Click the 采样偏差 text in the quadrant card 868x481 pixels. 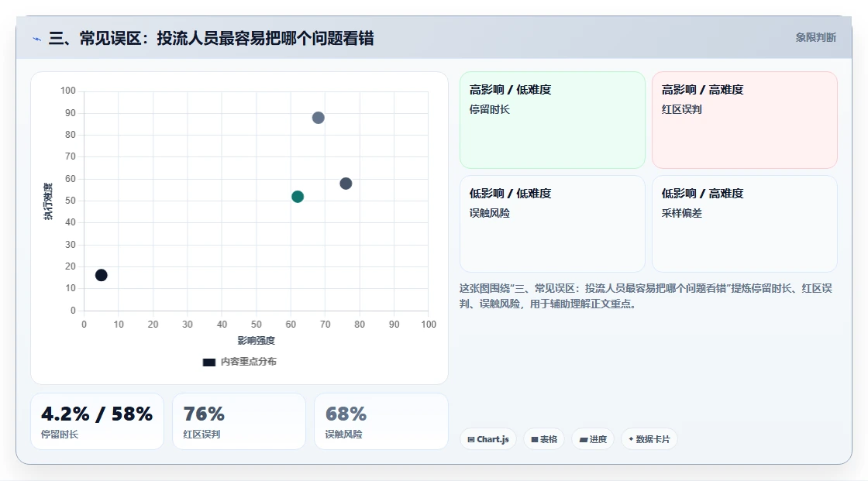[681, 213]
